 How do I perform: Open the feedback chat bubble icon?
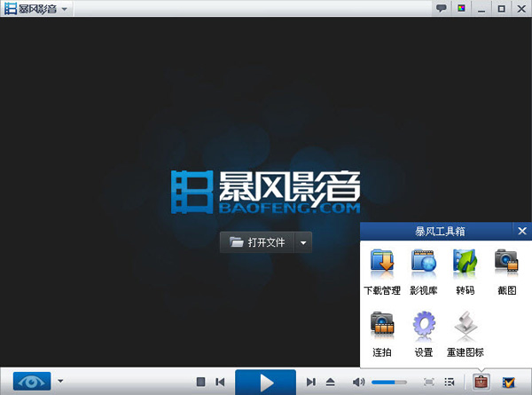[441, 8]
